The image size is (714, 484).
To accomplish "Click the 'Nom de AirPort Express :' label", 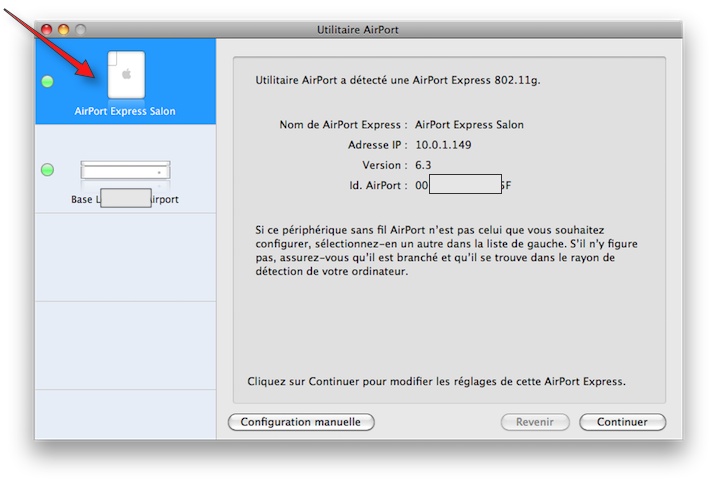I will pos(343,125).
